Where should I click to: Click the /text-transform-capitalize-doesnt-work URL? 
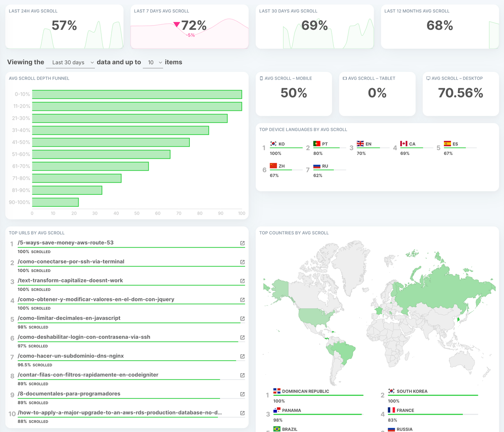70,280
